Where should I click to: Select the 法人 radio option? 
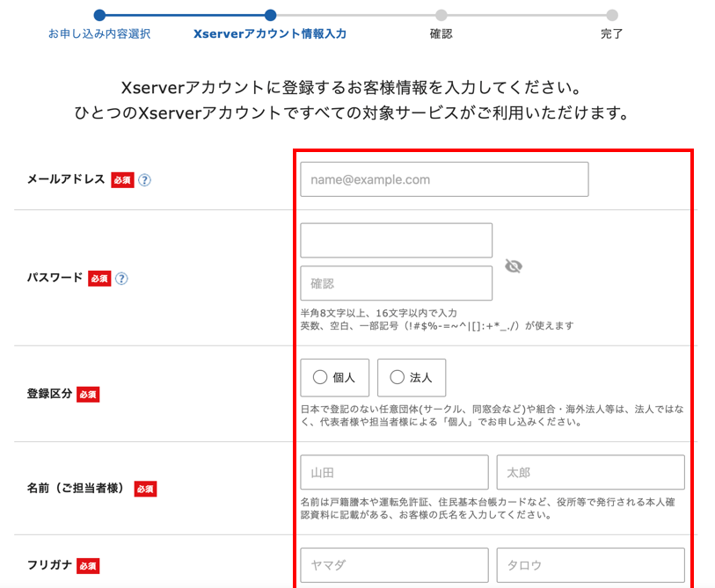pyautogui.click(x=412, y=378)
